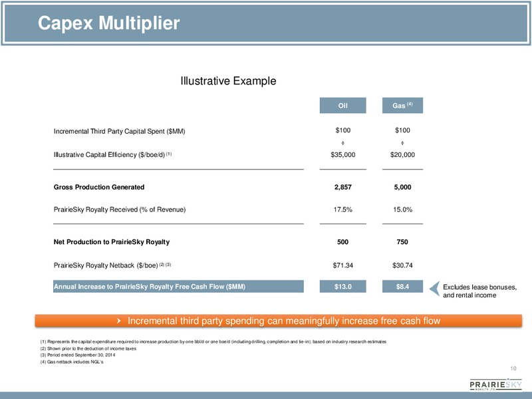This screenshot has width=532, height=399.
Task: Select the 'Illustrative Example' heading
Action: pos(228,80)
